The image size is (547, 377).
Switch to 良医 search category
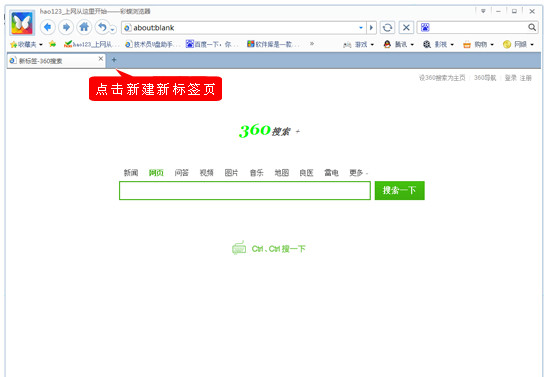(x=306, y=173)
